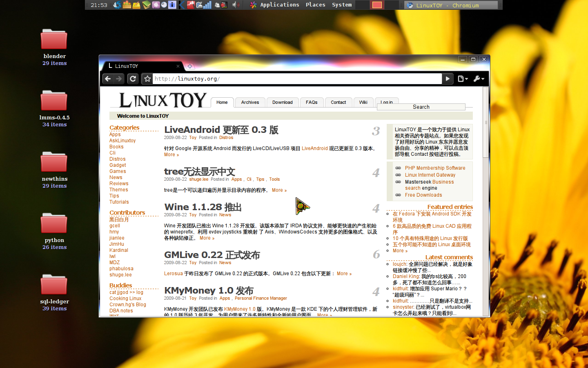Viewport: 588px width, 368px height.
Task: Open the Contact tab
Action: (339, 102)
